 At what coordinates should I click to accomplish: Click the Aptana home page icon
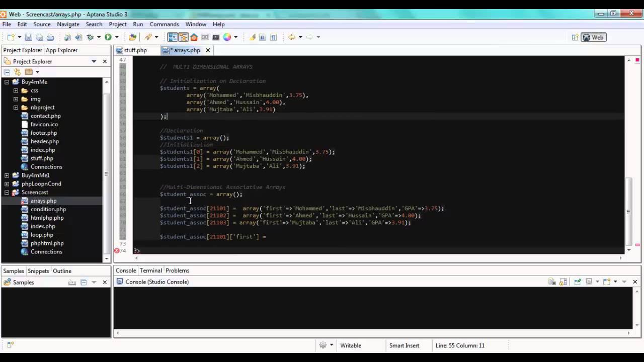[194, 37]
